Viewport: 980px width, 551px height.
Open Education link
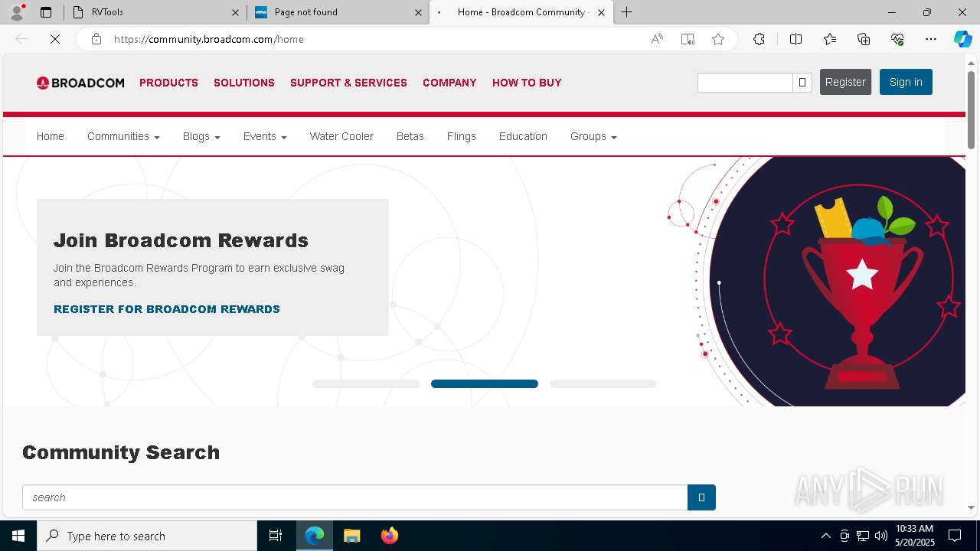tap(523, 136)
